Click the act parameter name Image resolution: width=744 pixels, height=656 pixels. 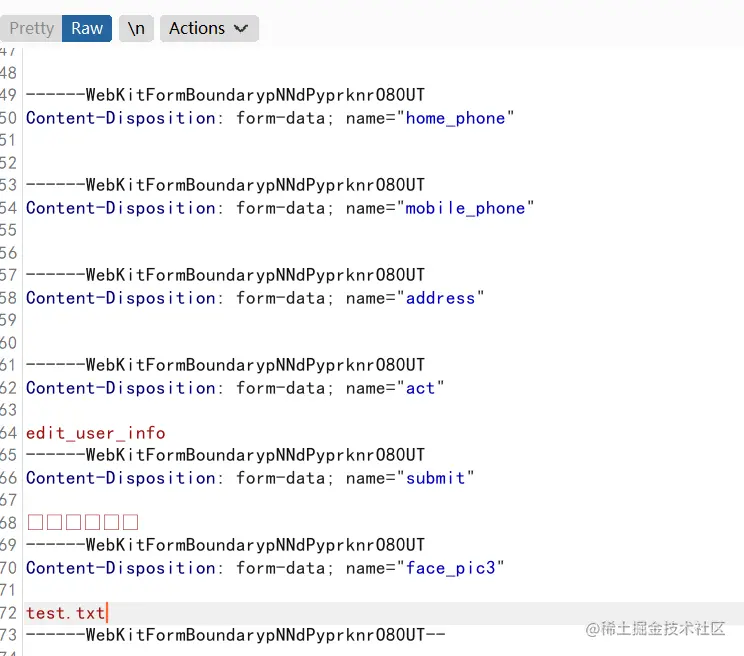pyautogui.click(x=420, y=388)
